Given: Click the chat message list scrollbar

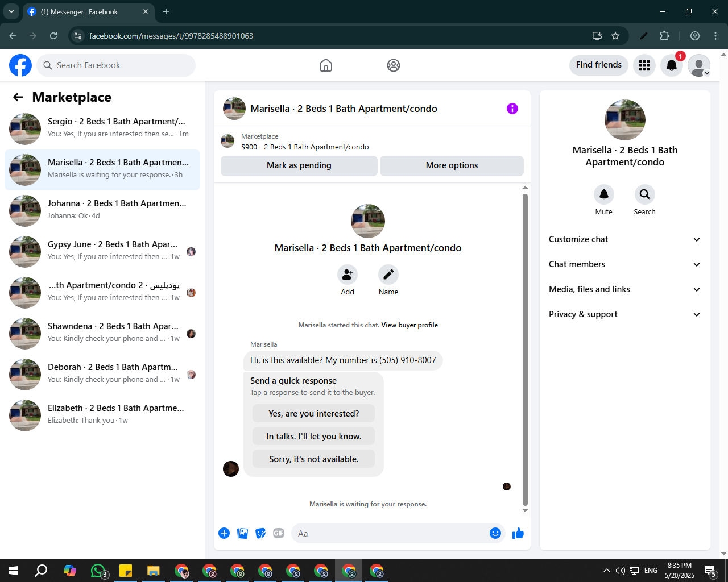Looking at the screenshot, I should click(525, 349).
